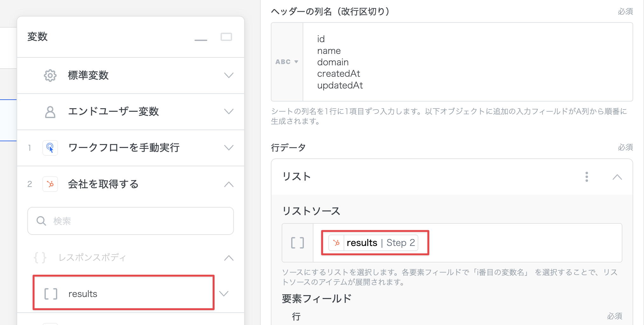644x325 pixels.
Task: Click the three-dot menu in リスト section
Action: coord(586,177)
